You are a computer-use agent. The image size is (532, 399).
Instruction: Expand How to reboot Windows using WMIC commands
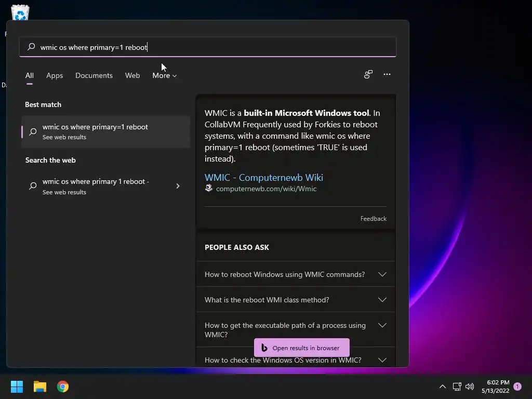pyautogui.click(x=295, y=274)
